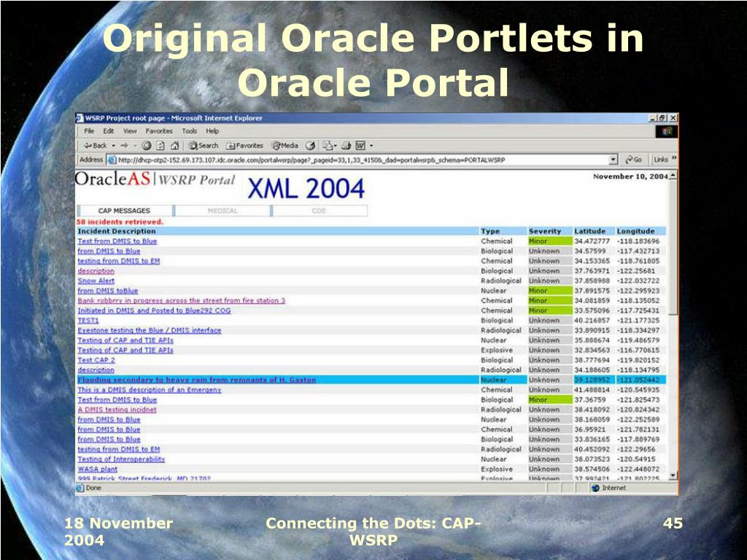Open the Search pane button
This screenshot has height=560, width=747.
[x=204, y=146]
